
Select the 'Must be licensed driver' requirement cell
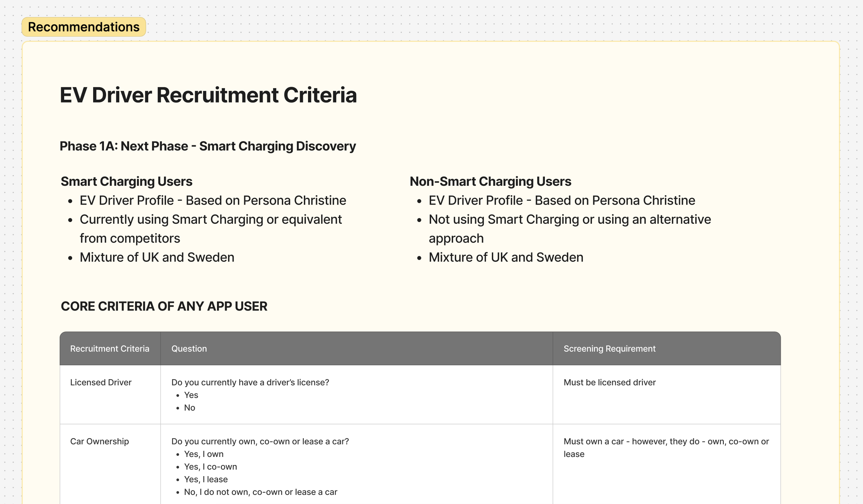point(667,395)
